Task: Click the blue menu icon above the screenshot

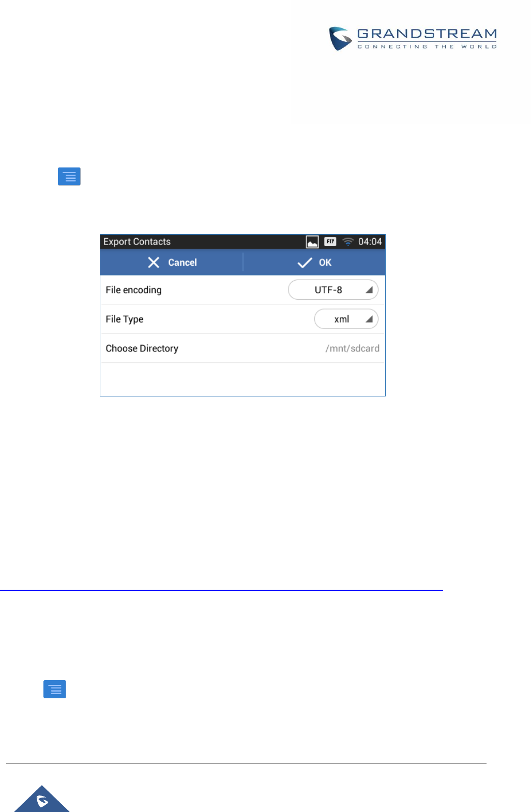Action: (69, 177)
